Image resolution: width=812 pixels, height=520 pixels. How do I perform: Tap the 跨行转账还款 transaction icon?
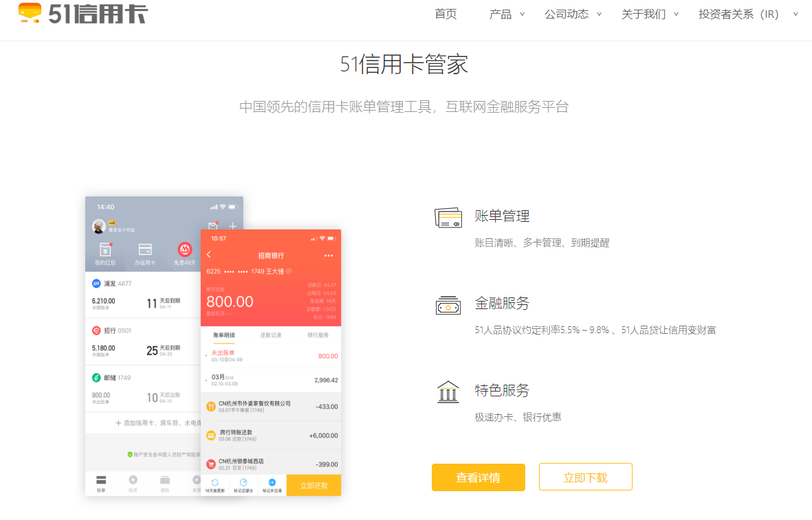pyautogui.click(x=211, y=436)
